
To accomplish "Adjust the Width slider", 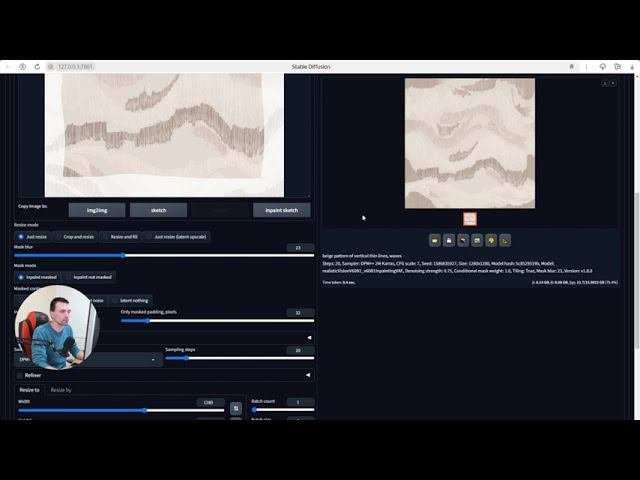I will click(121, 411).
